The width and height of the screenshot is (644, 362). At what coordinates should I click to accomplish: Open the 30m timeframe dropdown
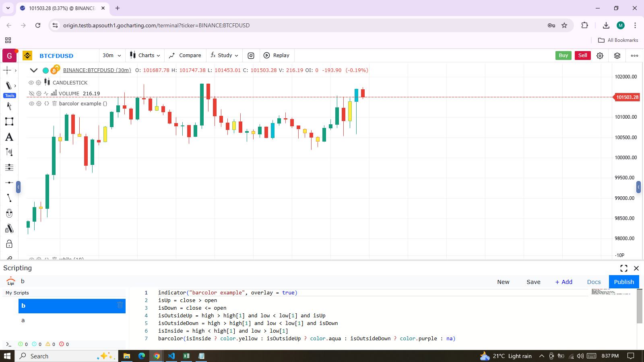111,56
